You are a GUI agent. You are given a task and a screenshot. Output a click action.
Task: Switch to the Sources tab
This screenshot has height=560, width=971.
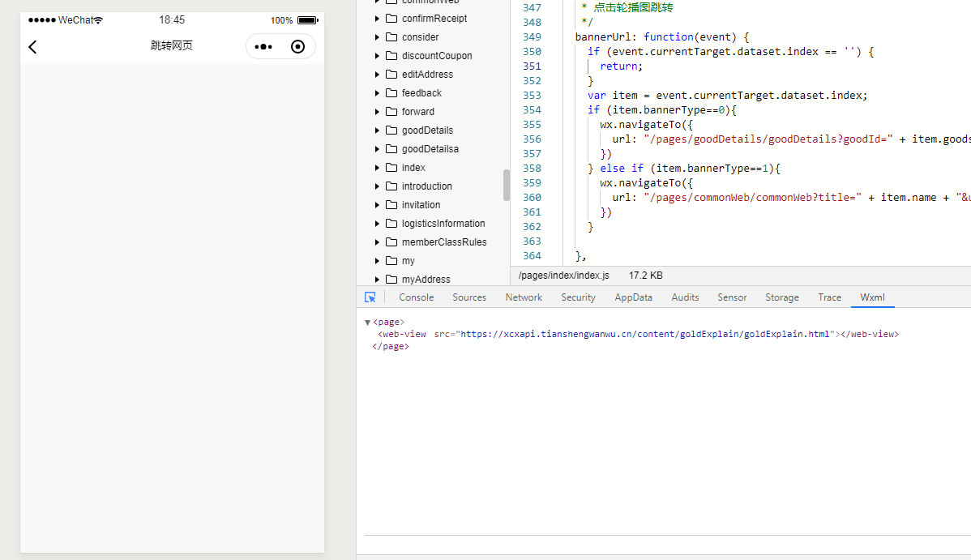(469, 297)
